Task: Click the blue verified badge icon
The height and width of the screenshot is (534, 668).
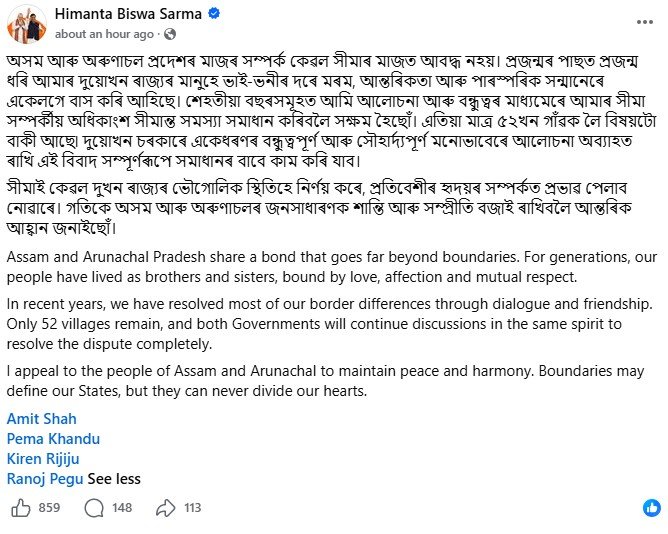Action: pyautogui.click(x=214, y=14)
